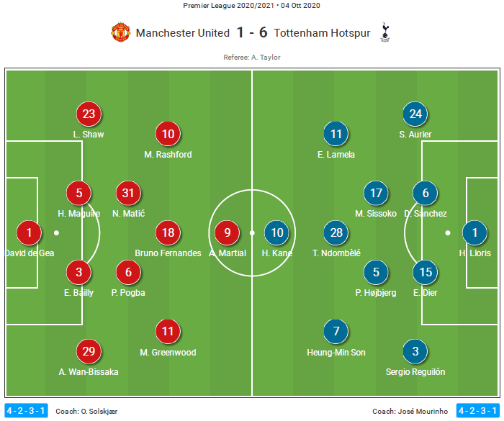504x421 pixels.
Task: Click the Tottenham Hotspur crest logo
Action: pyautogui.click(x=384, y=32)
